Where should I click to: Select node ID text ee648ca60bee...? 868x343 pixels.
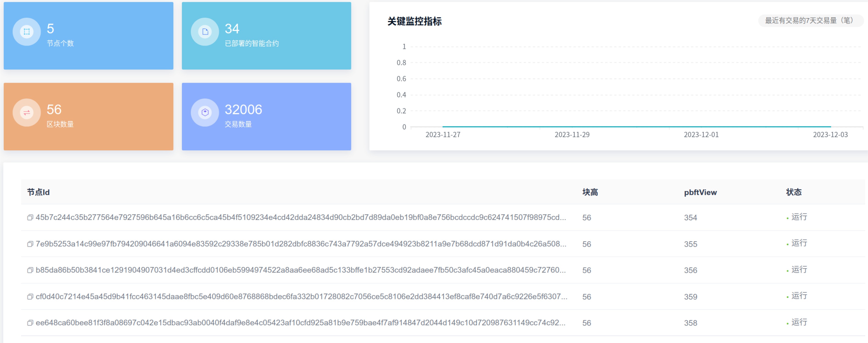pyautogui.click(x=301, y=323)
